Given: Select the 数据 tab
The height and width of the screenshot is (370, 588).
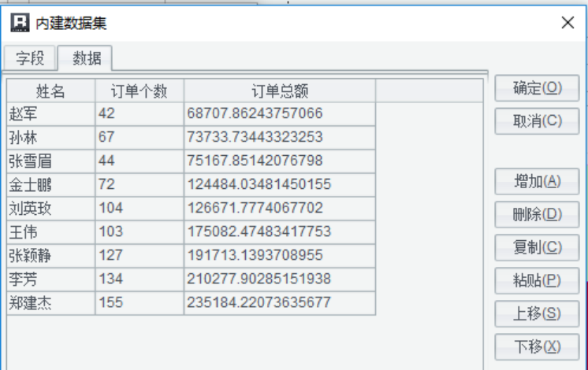Looking at the screenshot, I should tap(87, 58).
